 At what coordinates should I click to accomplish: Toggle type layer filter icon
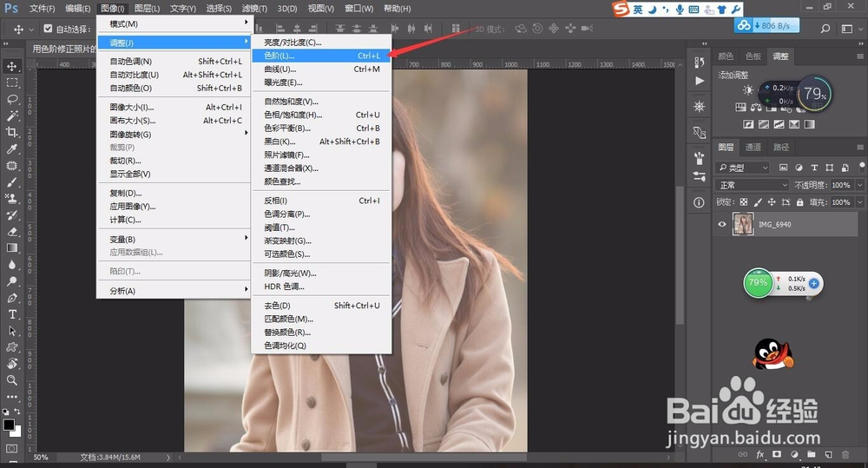click(x=814, y=168)
